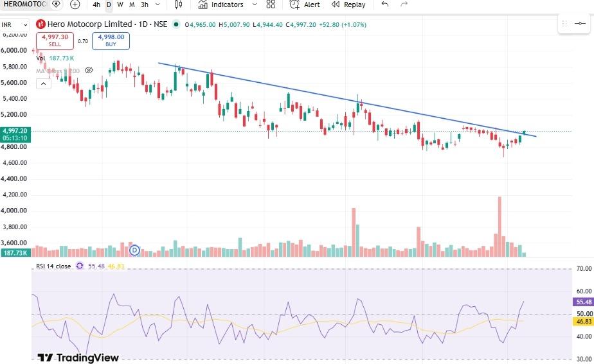This screenshot has height=364, width=594.
Task: Collapse the indicator legend with the arrow
Action: coord(44,83)
